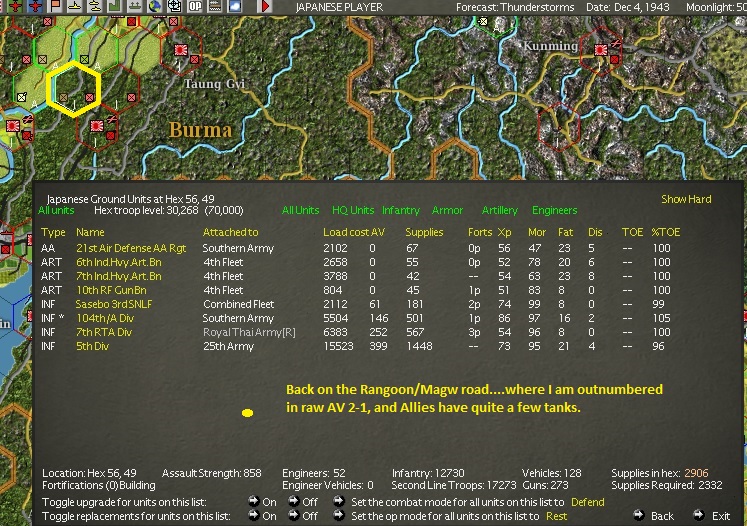Screen dimensions: 747x526
Task: Open 6th Ind.Hvy.Art.Bn unit
Action: (119, 262)
